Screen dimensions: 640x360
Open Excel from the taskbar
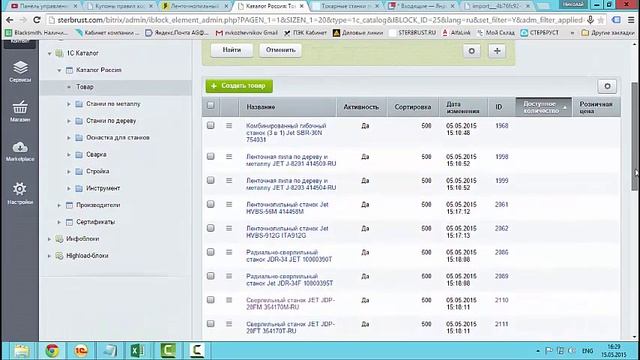138,351
